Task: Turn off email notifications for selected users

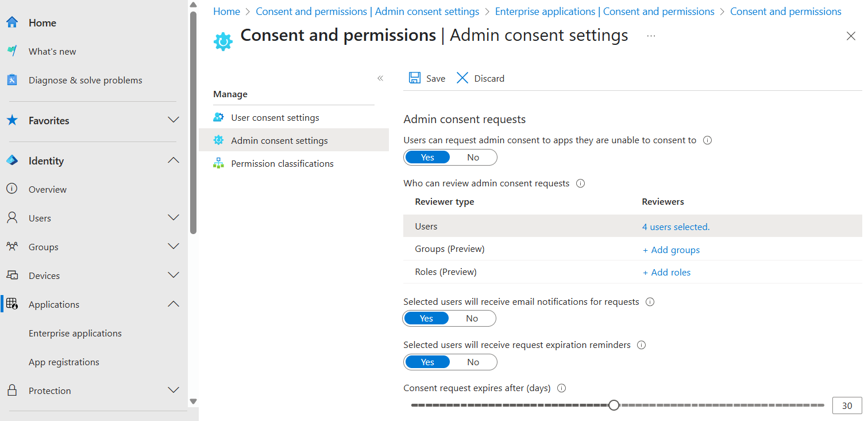Action: click(x=472, y=318)
